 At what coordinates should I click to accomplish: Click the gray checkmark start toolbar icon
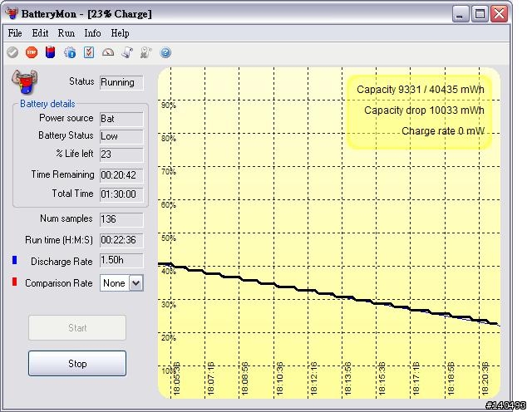tap(12, 52)
